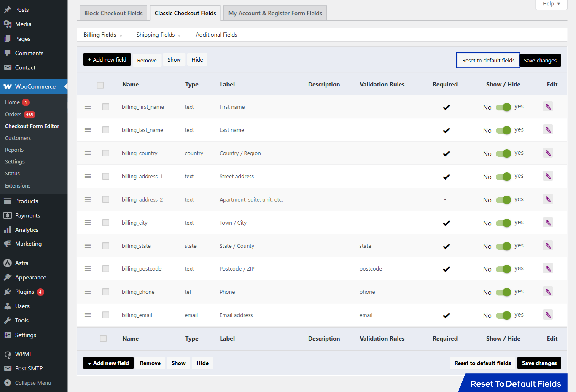Viewport: 576px width, 392px height.
Task: Tick the checkbox for billing_state
Action: pos(106,246)
